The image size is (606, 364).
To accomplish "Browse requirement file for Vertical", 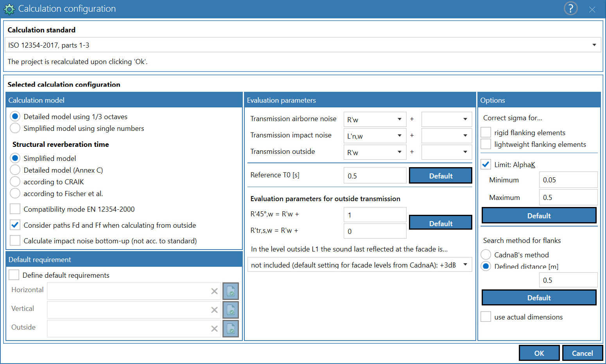I will click(x=231, y=310).
